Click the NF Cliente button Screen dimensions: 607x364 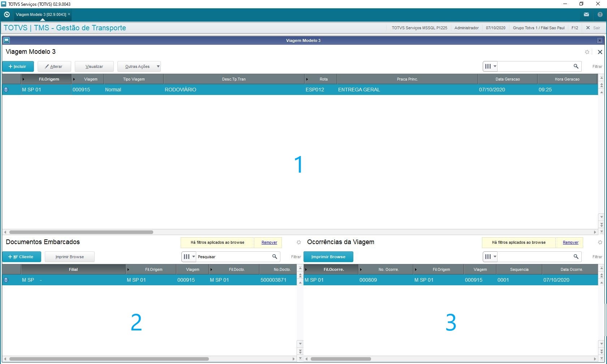[21, 257]
